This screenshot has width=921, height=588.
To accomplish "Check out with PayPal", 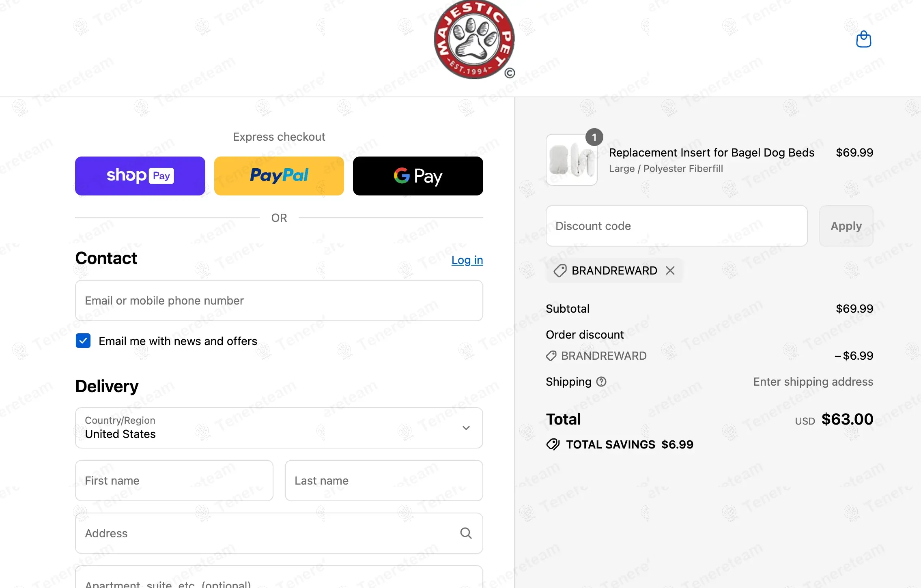I will [279, 176].
